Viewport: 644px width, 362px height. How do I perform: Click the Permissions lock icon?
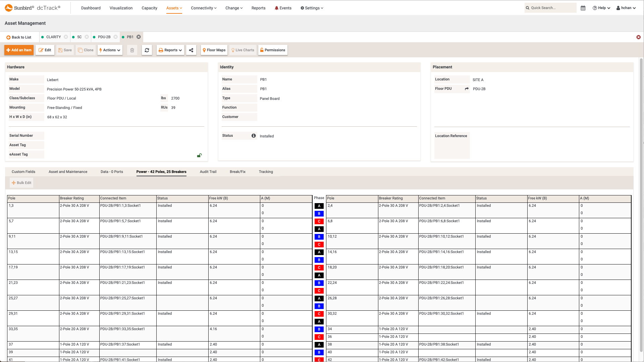(x=262, y=50)
